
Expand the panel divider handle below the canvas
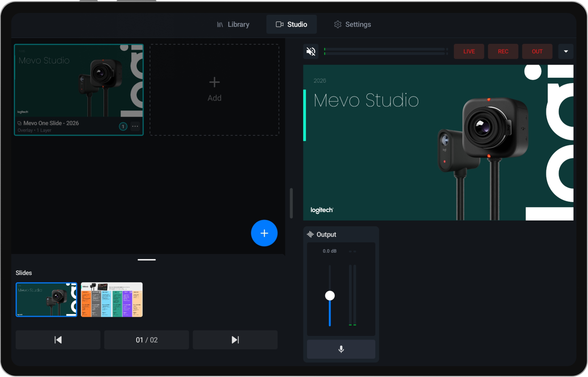coord(147,259)
